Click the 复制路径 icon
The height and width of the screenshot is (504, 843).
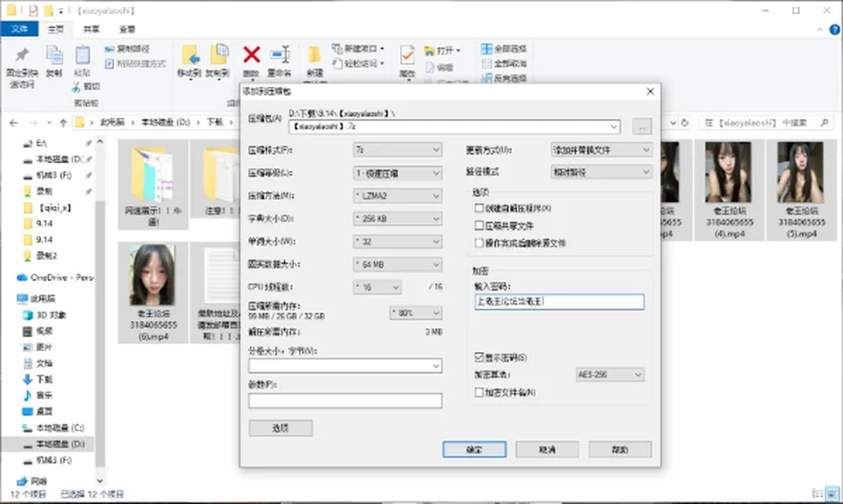tap(109, 49)
